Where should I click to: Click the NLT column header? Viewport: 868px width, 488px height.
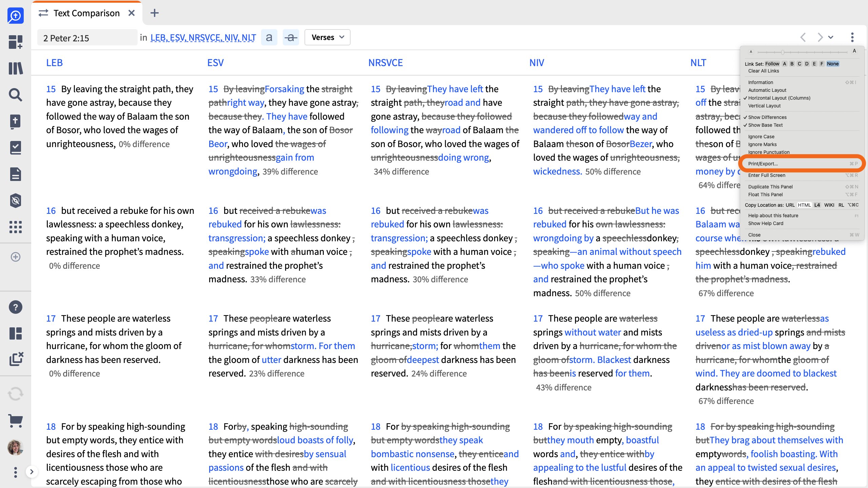pyautogui.click(x=698, y=63)
